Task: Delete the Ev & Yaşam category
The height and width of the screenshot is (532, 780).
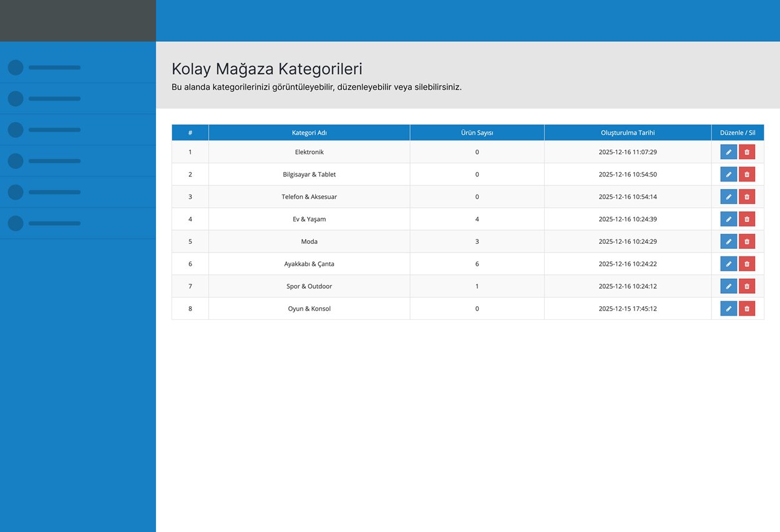Action: (747, 220)
